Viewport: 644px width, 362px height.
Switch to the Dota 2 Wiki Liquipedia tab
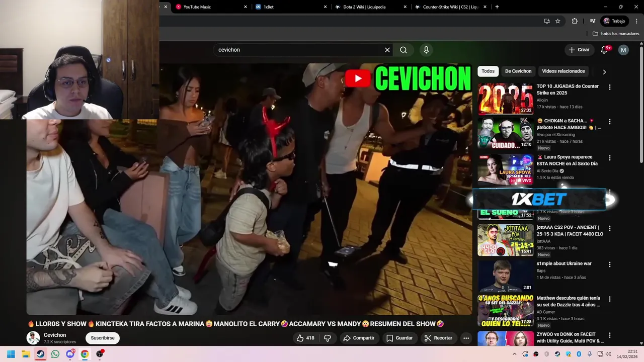click(x=371, y=7)
